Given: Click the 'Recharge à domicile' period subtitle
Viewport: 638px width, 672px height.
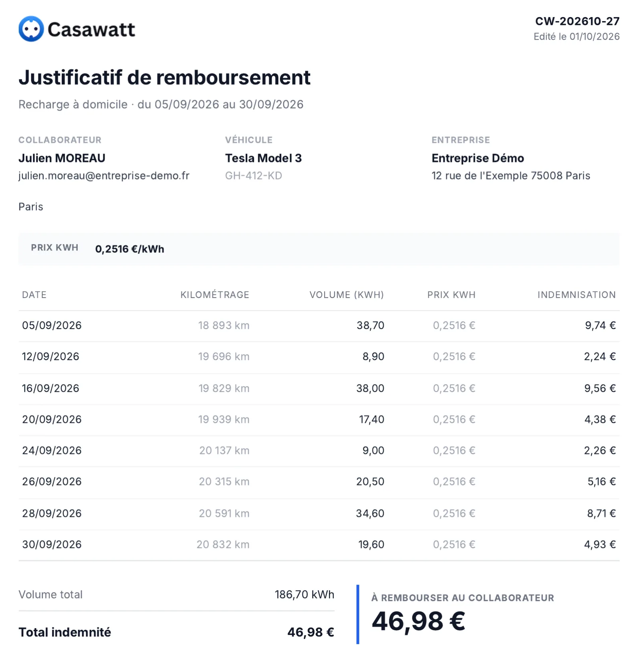Looking at the screenshot, I should tap(161, 104).
